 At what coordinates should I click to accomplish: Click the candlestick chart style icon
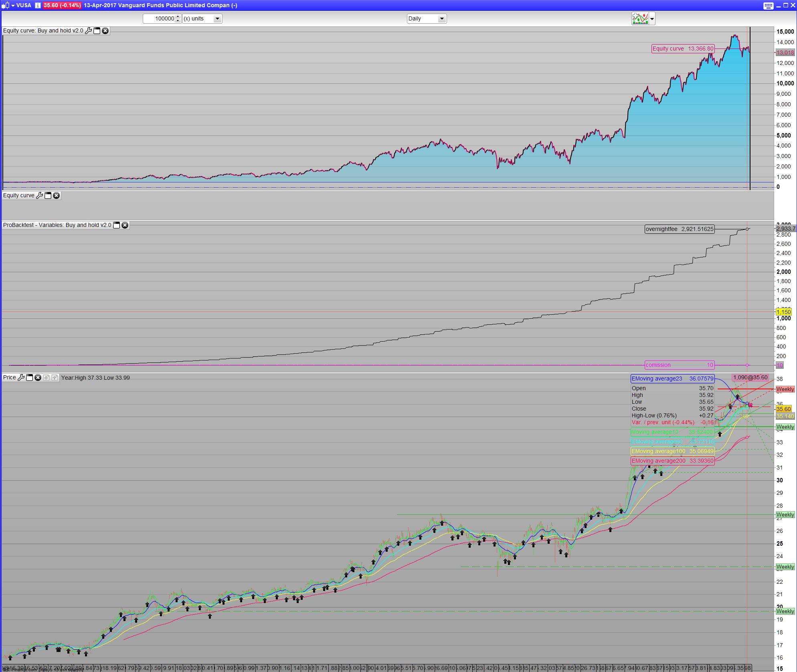point(5,5)
